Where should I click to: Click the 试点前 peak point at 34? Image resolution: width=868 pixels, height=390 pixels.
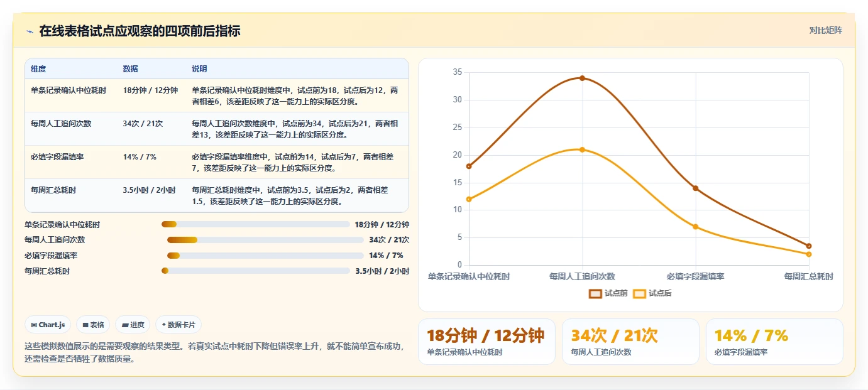pos(582,78)
